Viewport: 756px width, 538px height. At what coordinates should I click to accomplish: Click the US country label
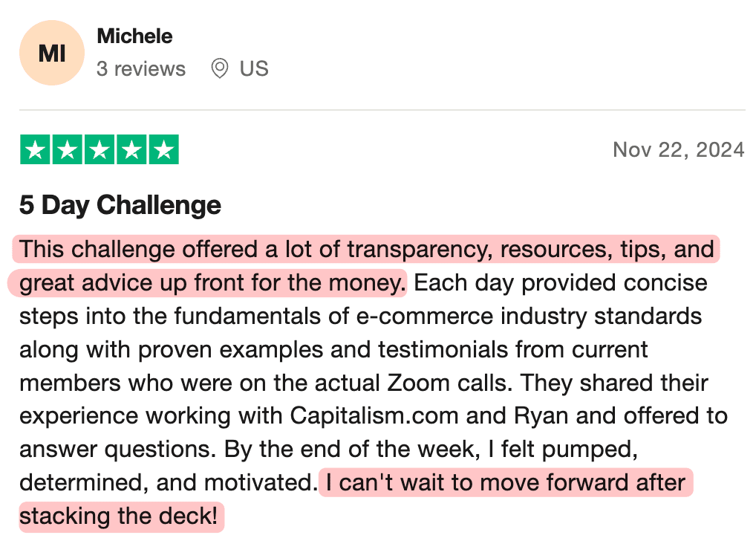[x=254, y=69]
